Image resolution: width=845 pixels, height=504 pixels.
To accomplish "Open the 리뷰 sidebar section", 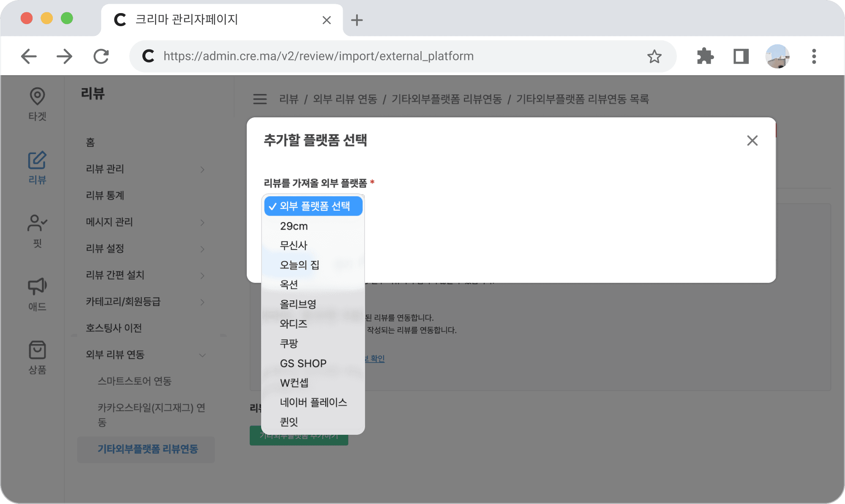I will 37,168.
